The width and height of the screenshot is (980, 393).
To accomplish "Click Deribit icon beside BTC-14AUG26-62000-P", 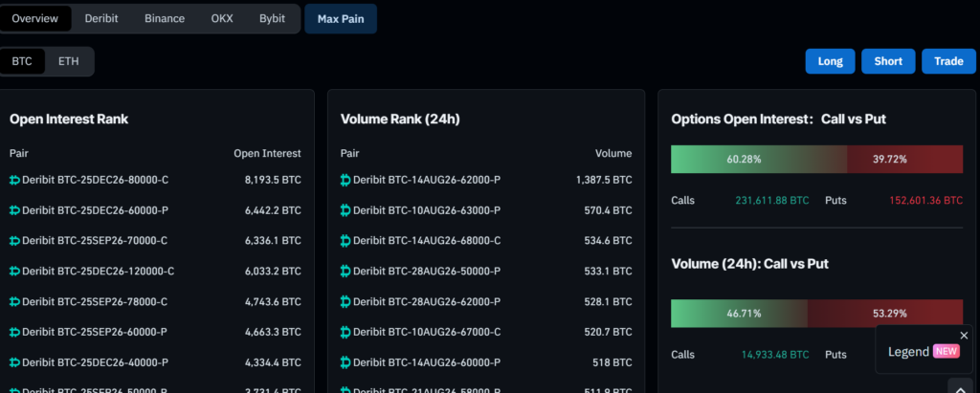I will (345, 180).
